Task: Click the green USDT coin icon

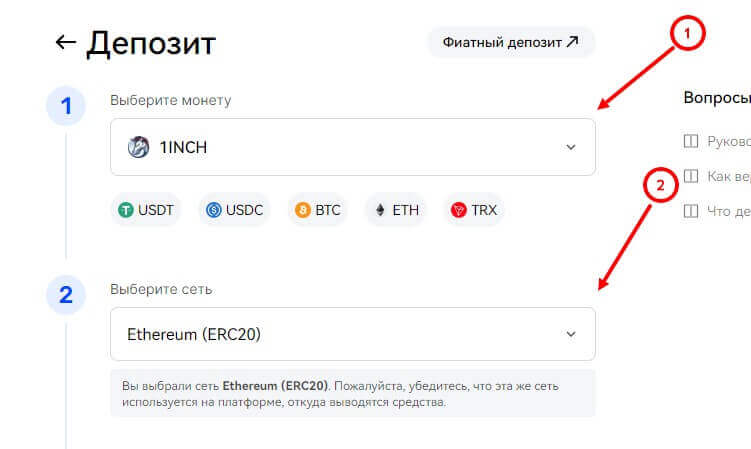Action: [x=126, y=210]
